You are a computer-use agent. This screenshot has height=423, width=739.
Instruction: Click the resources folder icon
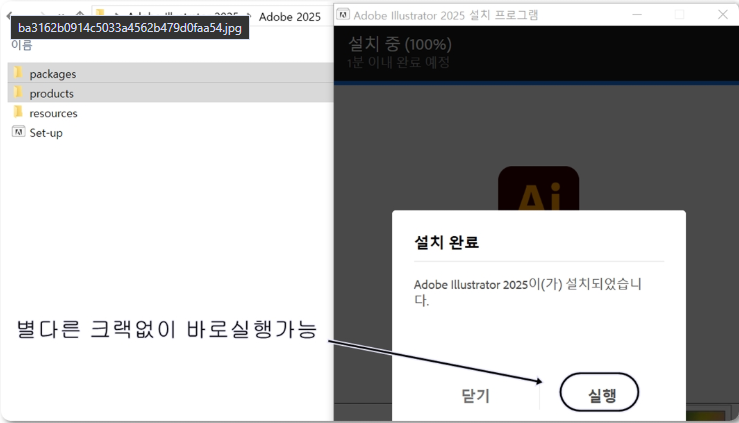[18, 113]
